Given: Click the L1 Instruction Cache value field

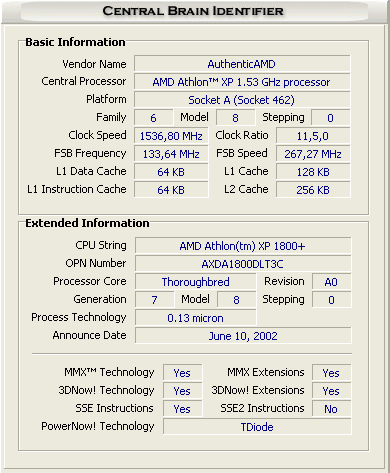Looking at the screenshot, I should (171, 190).
